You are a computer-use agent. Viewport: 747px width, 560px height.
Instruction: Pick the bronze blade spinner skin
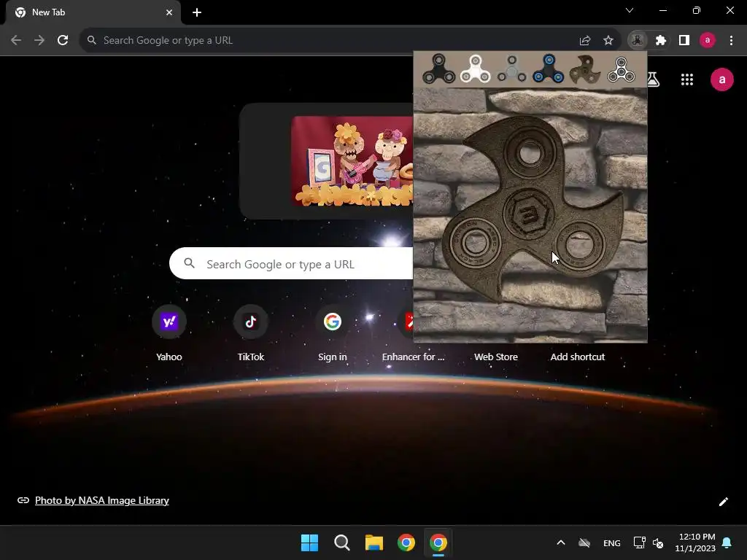585,69
